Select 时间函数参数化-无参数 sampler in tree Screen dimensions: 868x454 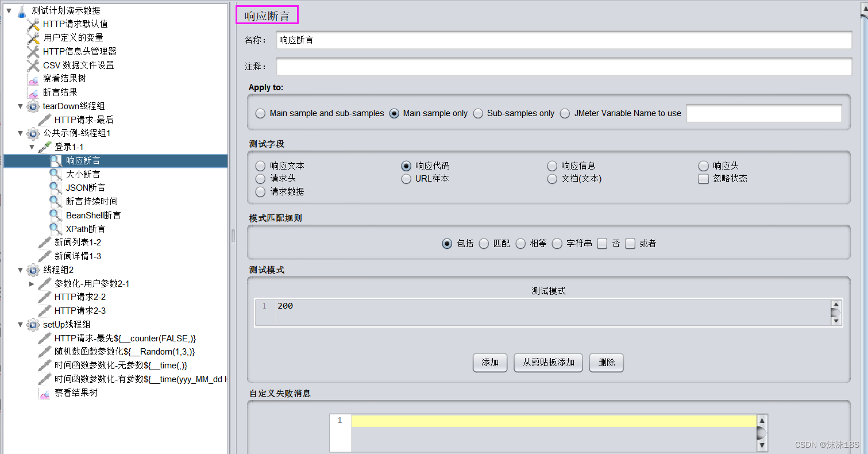121,365
